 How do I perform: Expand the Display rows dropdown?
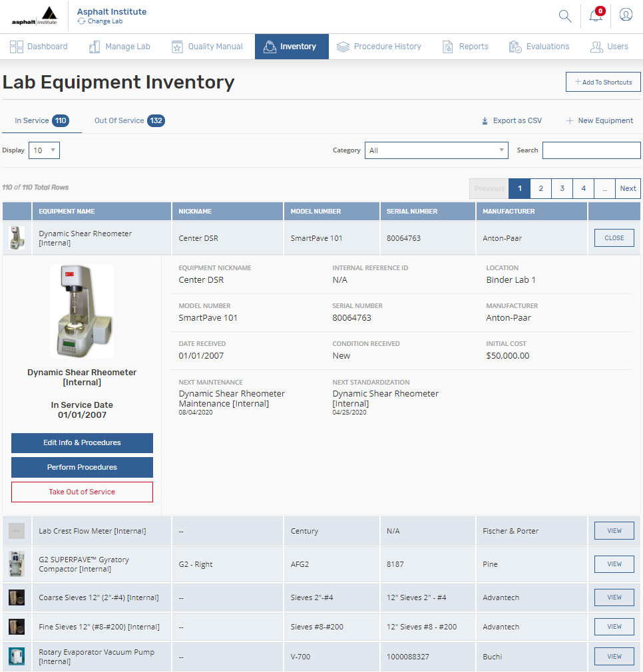(44, 150)
